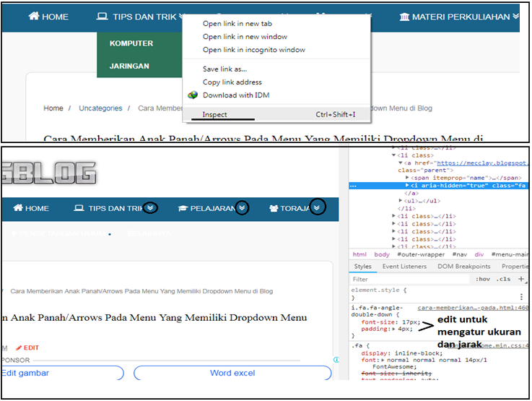The image size is (532, 401).
Task: Click the red EDIT link
Action: pyautogui.click(x=31, y=348)
